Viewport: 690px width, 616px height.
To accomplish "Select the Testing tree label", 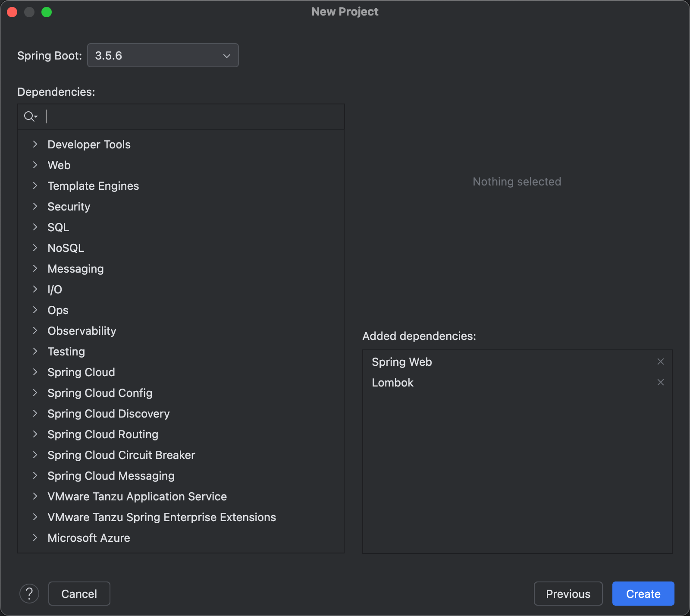I will click(66, 352).
